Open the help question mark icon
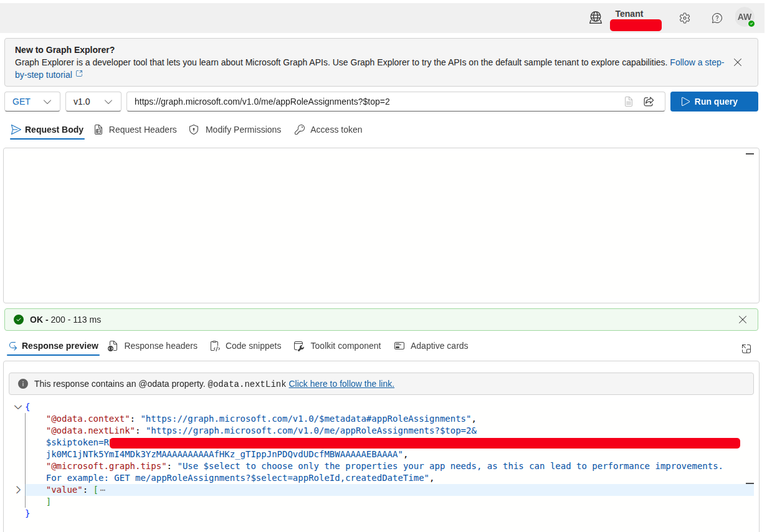 pos(717,18)
